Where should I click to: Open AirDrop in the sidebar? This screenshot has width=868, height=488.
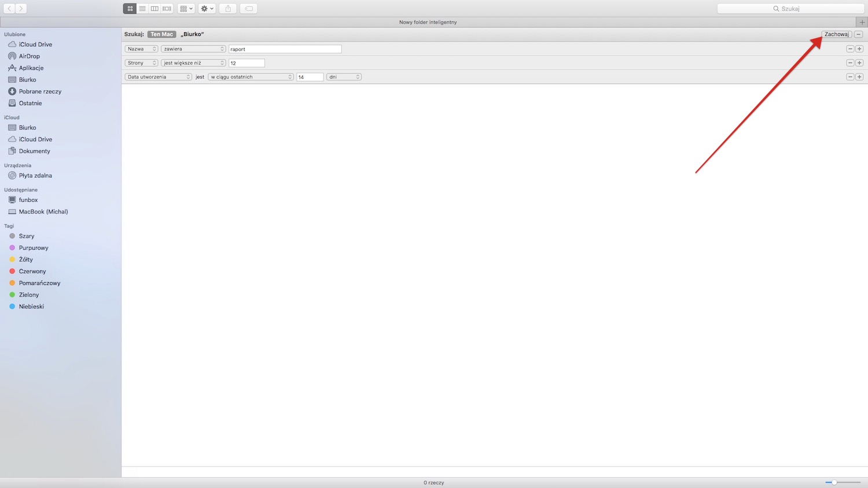point(29,56)
